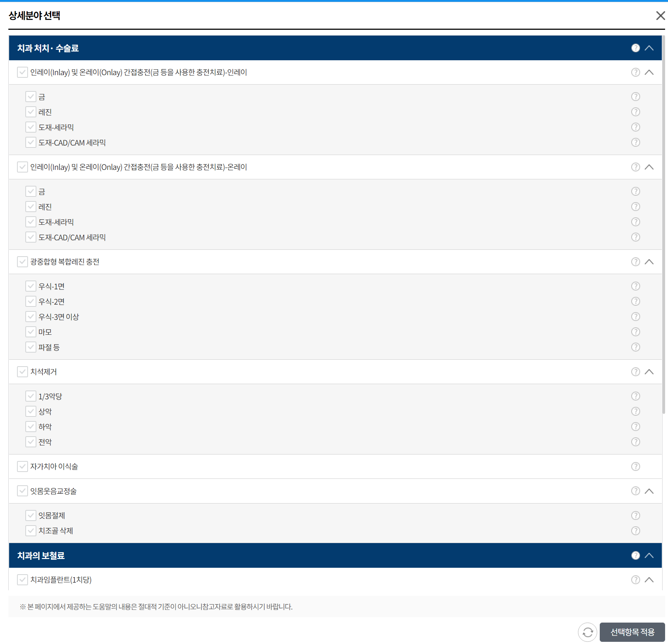Show help for 도재-세라믹 under 온레이

(x=635, y=222)
